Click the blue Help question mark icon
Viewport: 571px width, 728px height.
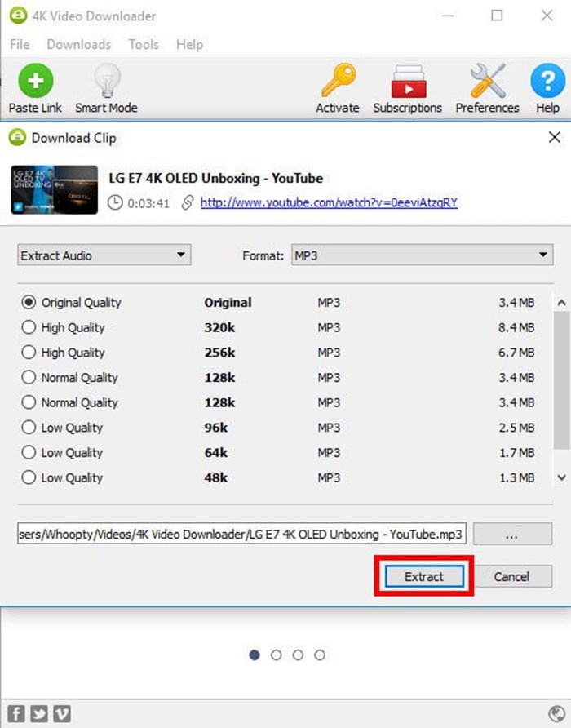tap(548, 80)
